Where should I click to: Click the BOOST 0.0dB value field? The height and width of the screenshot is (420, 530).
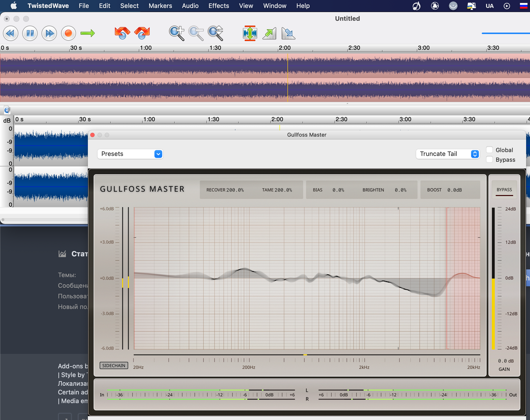point(454,190)
